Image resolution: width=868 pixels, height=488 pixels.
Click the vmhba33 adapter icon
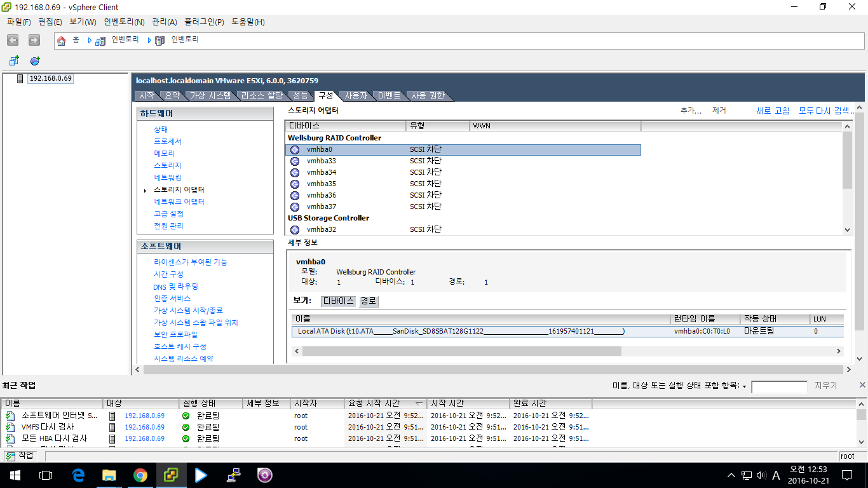tap(295, 161)
